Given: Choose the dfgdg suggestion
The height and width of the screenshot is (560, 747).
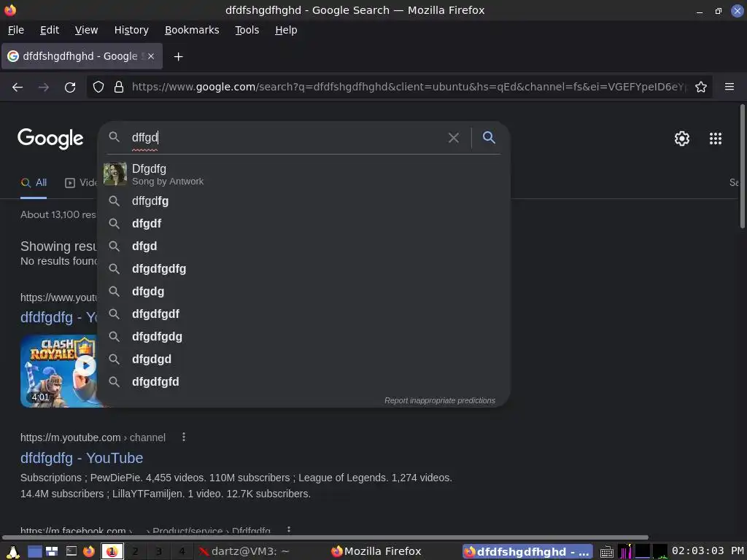Looking at the screenshot, I should click(x=303, y=292).
